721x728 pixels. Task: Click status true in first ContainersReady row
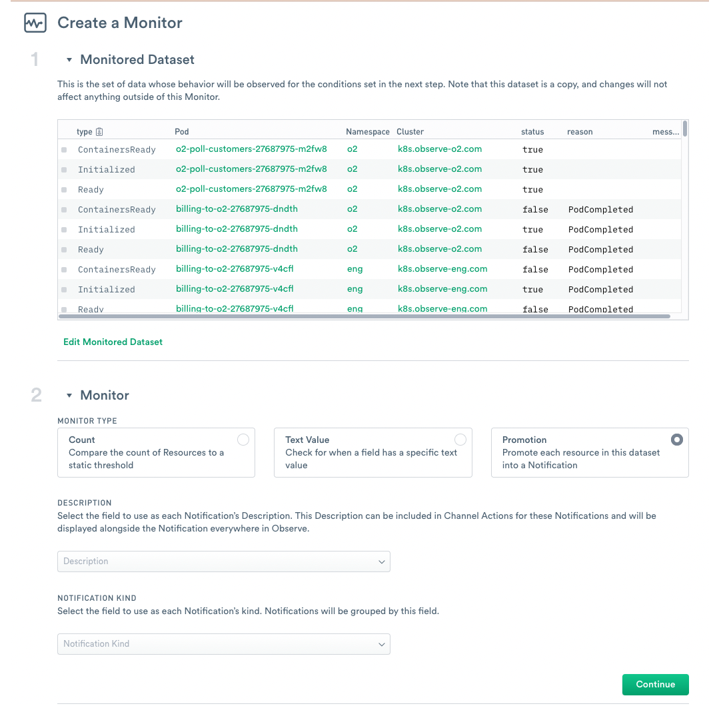532,150
